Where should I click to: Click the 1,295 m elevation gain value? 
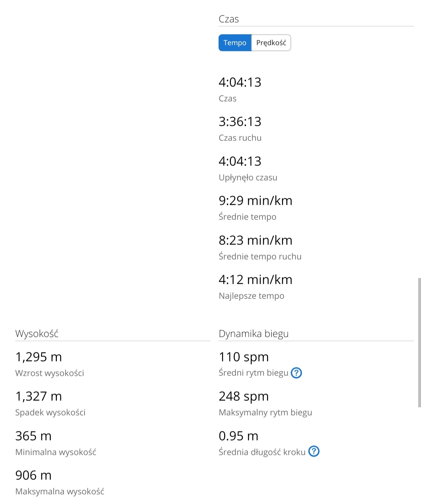coord(39,357)
